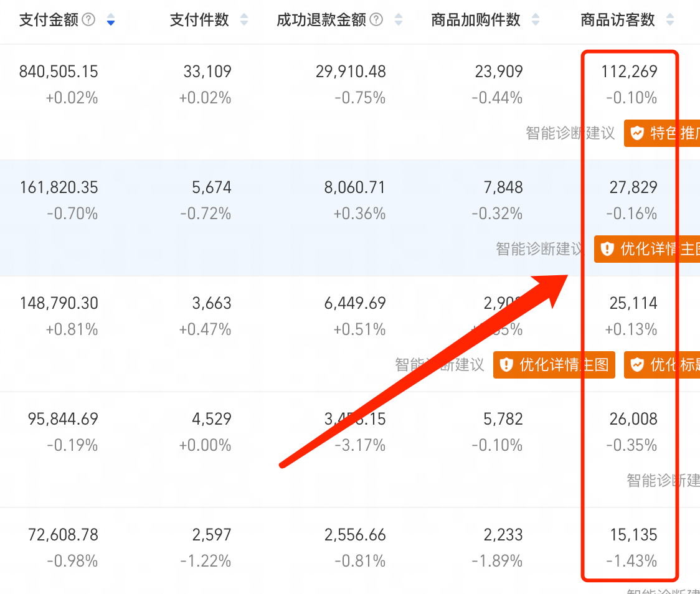700x594 pixels.
Task: Sort by 支付金额 using its arrows
Action: point(111,20)
